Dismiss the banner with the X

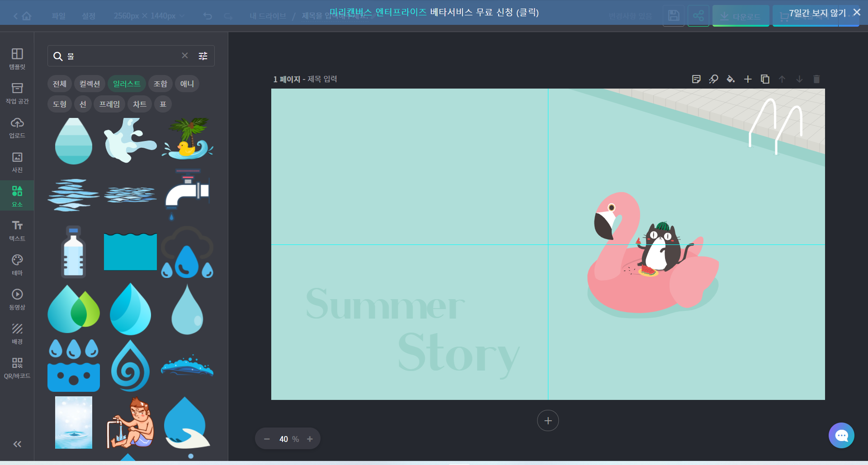857,12
